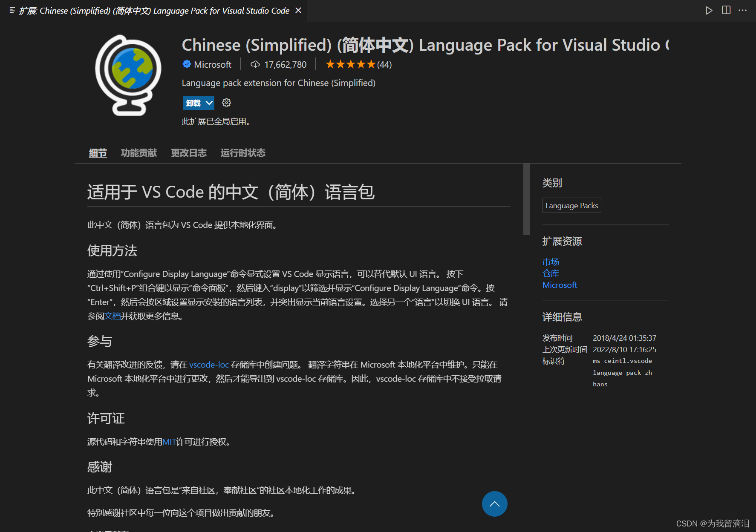This screenshot has width=756, height=532.
Task: Open the vscode-loc repository link
Action: click(x=209, y=365)
